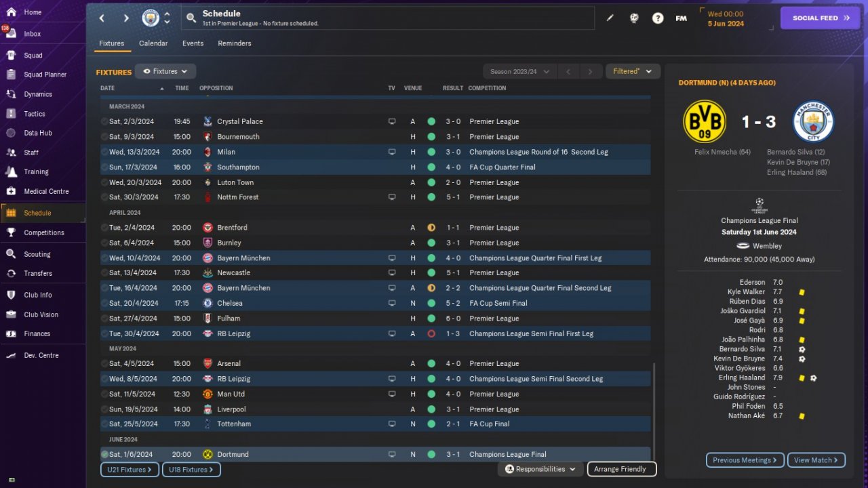Viewport: 868px width, 488px height.
Task: Open the FM menu icon
Action: pos(682,18)
